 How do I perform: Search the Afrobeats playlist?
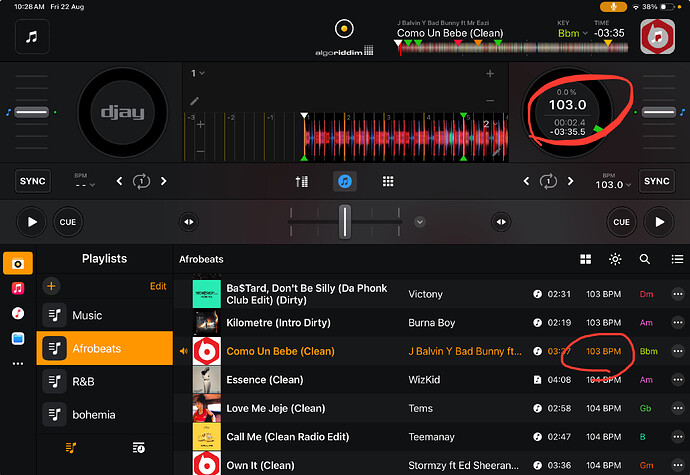point(645,259)
